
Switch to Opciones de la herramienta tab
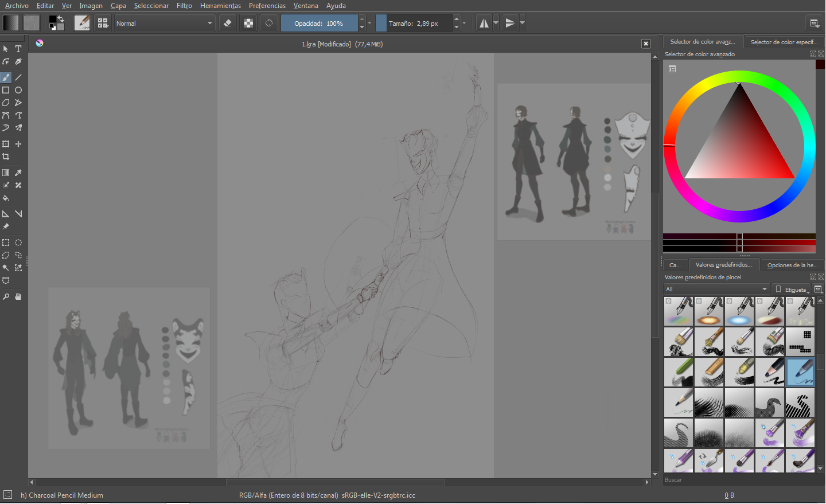pos(792,265)
